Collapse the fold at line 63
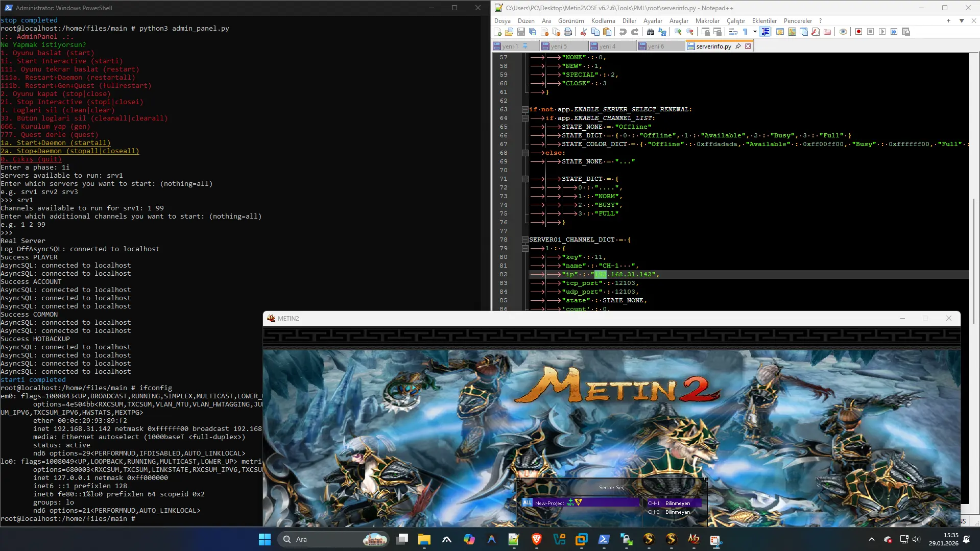980x551 pixels. click(525, 109)
